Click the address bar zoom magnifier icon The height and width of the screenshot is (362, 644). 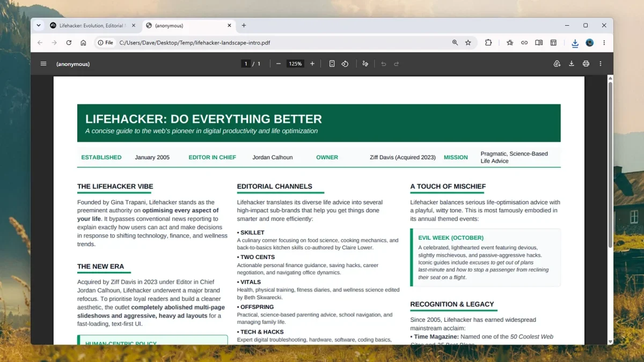pos(455,42)
